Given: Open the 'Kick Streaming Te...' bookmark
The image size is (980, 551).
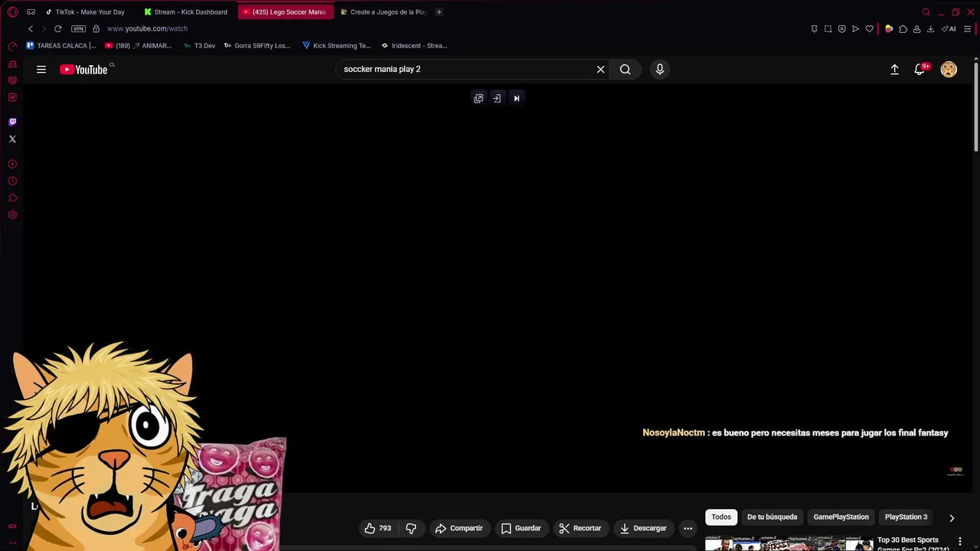Looking at the screenshot, I should click(337, 46).
